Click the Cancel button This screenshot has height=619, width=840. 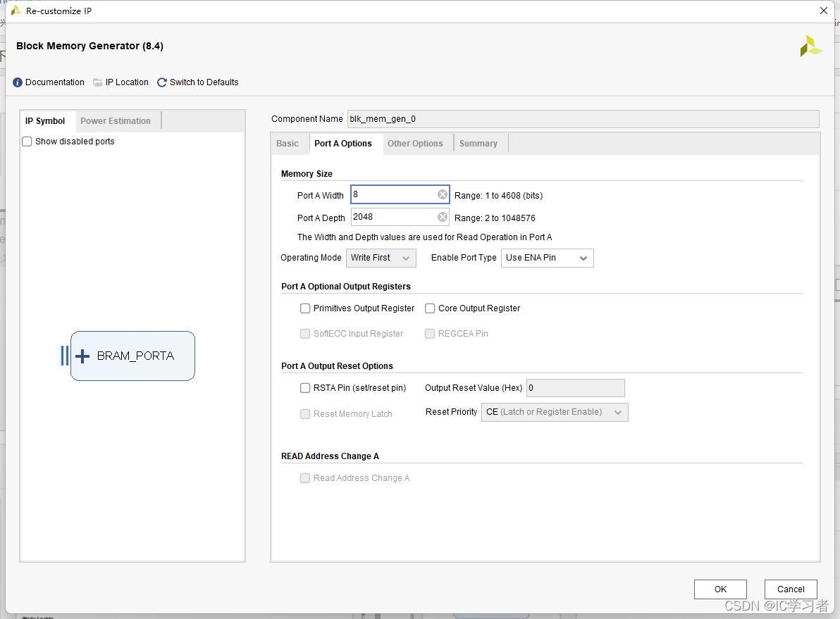(x=791, y=589)
